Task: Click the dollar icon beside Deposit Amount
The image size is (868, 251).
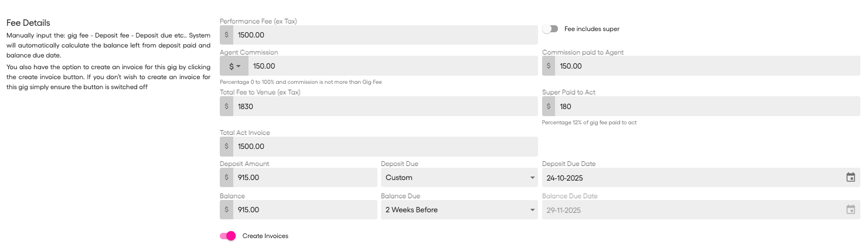Action: click(x=227, y=178)
